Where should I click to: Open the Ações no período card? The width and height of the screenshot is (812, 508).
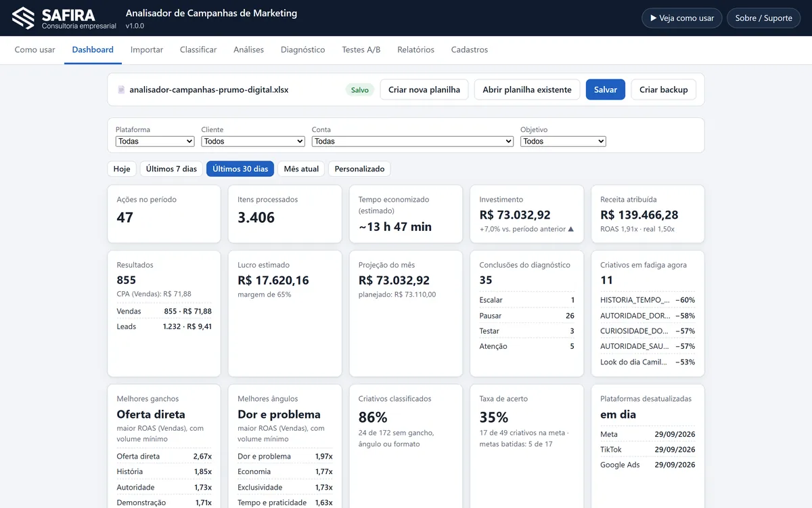(x=164, y=214)
